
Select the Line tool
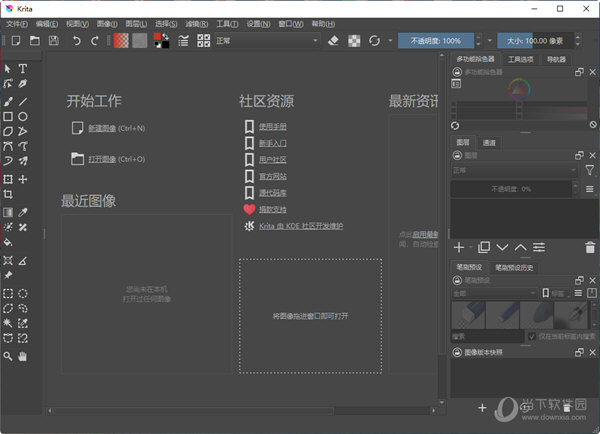(23, 101)
